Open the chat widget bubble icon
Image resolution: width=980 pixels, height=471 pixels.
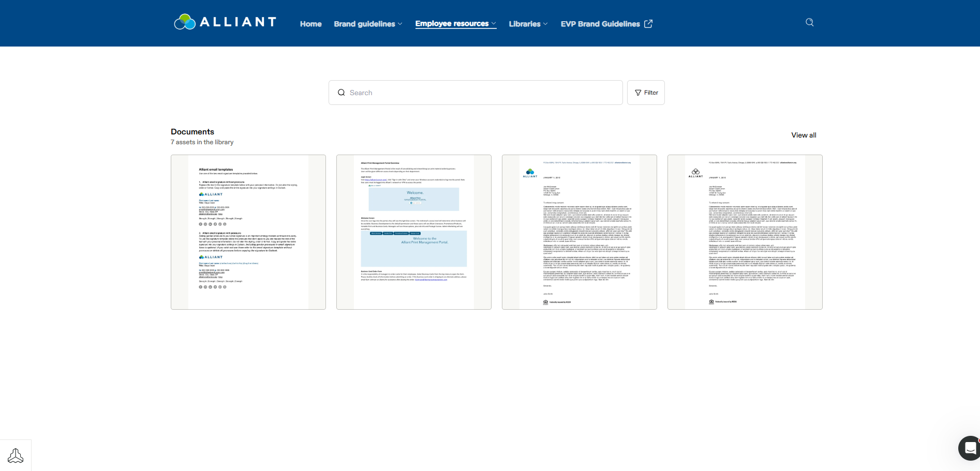[x=970, y=448]
